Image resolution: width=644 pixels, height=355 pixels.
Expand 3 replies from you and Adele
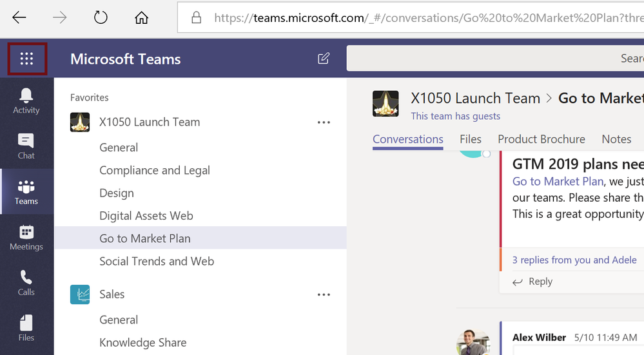coord(574,260)
